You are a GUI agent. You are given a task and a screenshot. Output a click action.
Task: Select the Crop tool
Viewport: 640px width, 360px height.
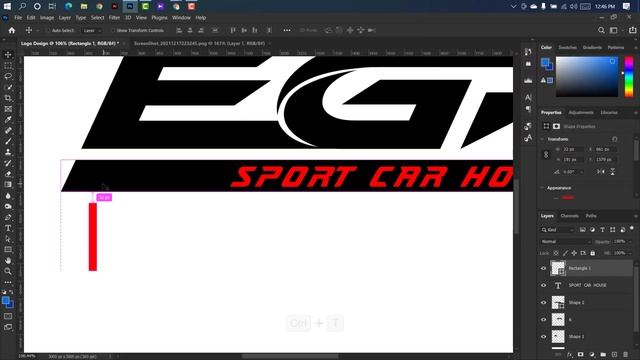tap(8, 98)
